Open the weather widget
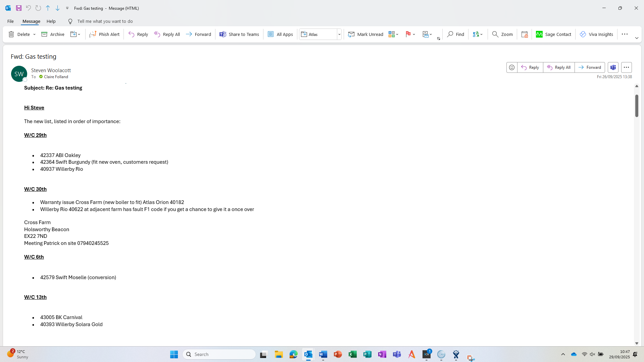Screen dimensions: 644x362 click(x=18, y=354)
